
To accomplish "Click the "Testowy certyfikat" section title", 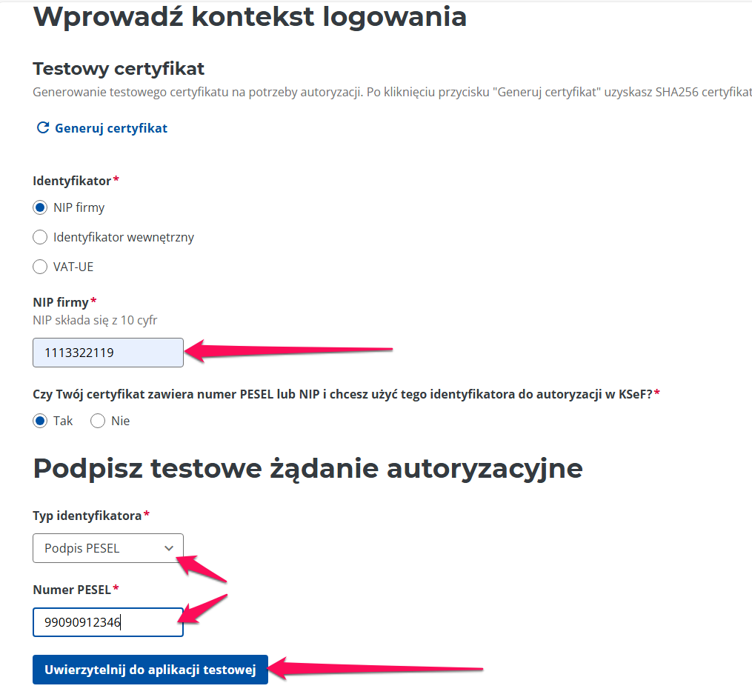I will pos(119,69).
